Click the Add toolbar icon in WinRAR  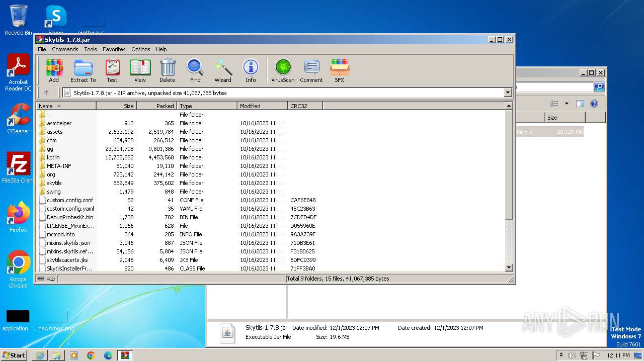click(54, 70)
